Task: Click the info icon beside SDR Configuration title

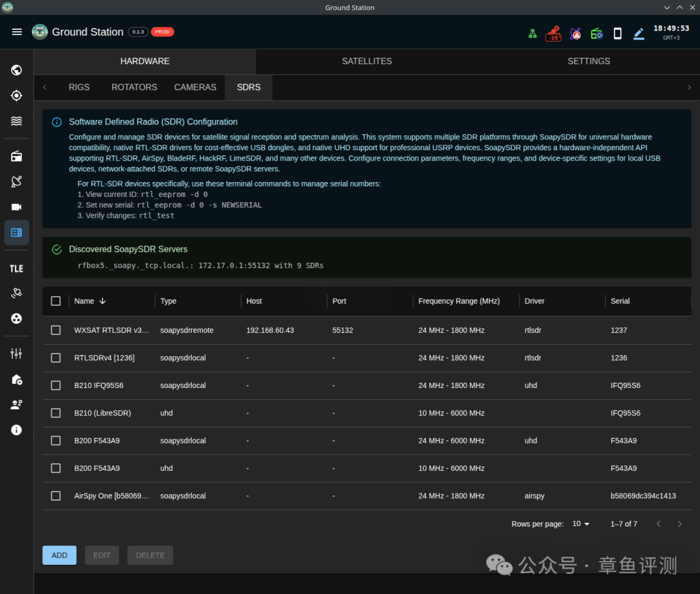Action: (56, 122)
